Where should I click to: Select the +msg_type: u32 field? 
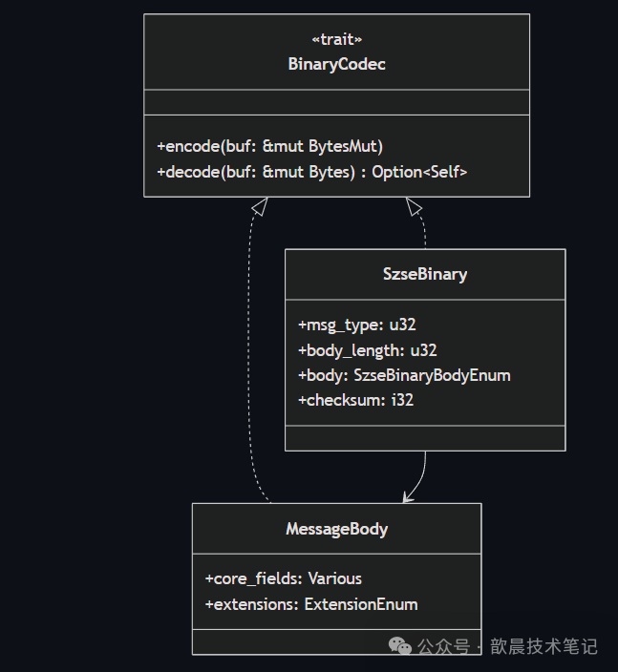(357, 325)
